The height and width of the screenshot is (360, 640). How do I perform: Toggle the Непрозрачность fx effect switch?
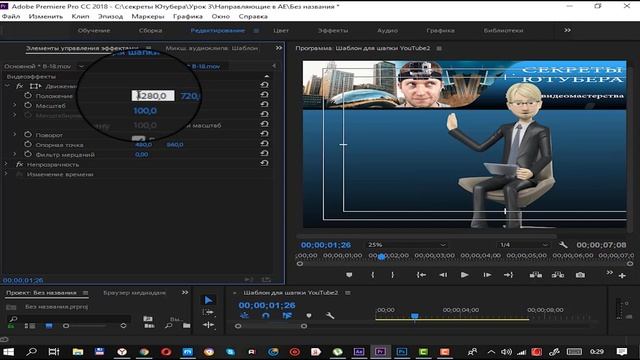[20, 164]
